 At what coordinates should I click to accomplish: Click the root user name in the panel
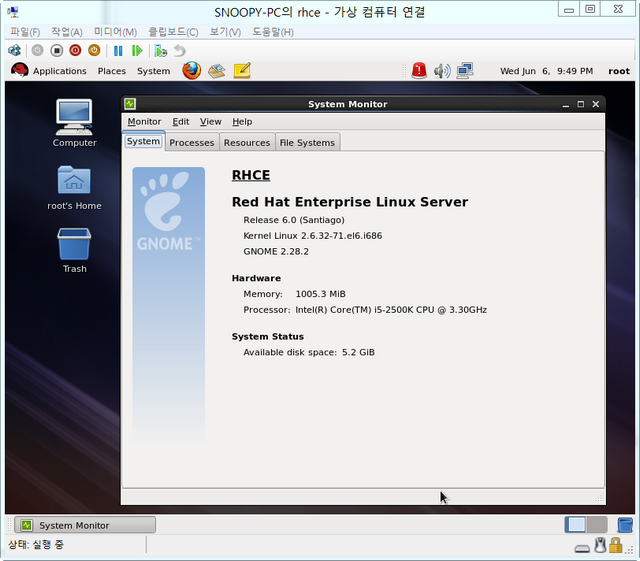pyautogui.click(x=619, y=71)
